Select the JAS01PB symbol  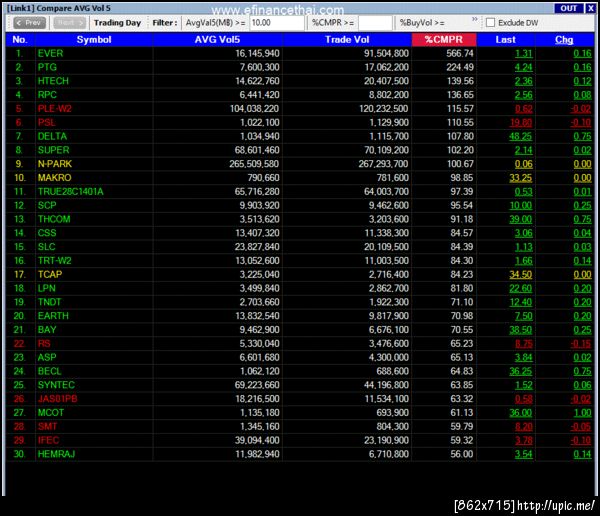[57, 398]
